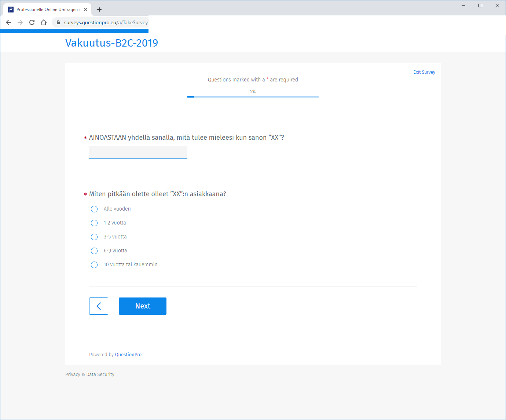Reload the survey page

32,22
